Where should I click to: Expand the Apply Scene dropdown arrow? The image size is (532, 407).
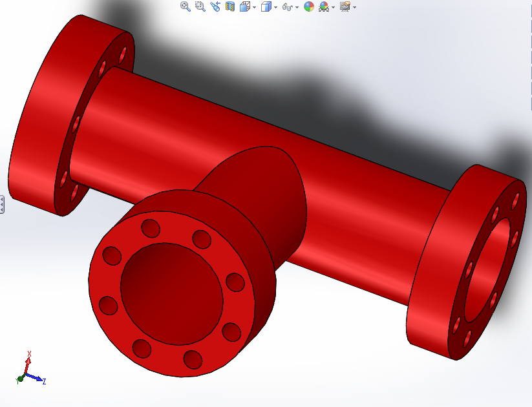[x=333, y=7]
